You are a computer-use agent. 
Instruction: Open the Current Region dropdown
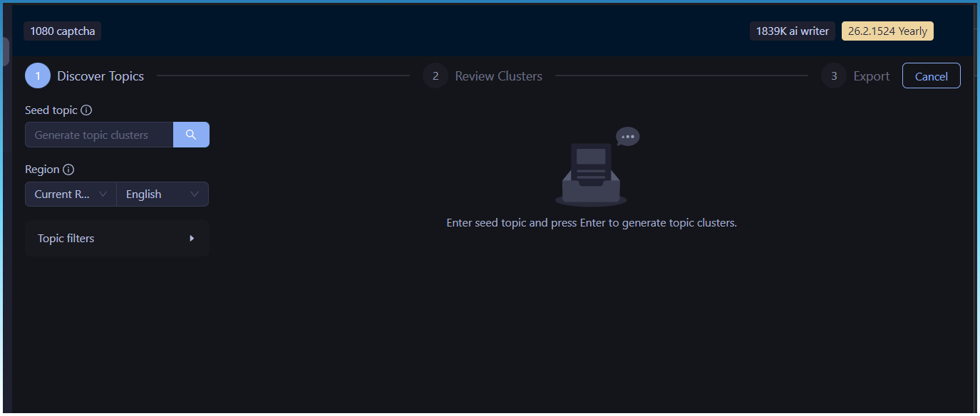71,194
